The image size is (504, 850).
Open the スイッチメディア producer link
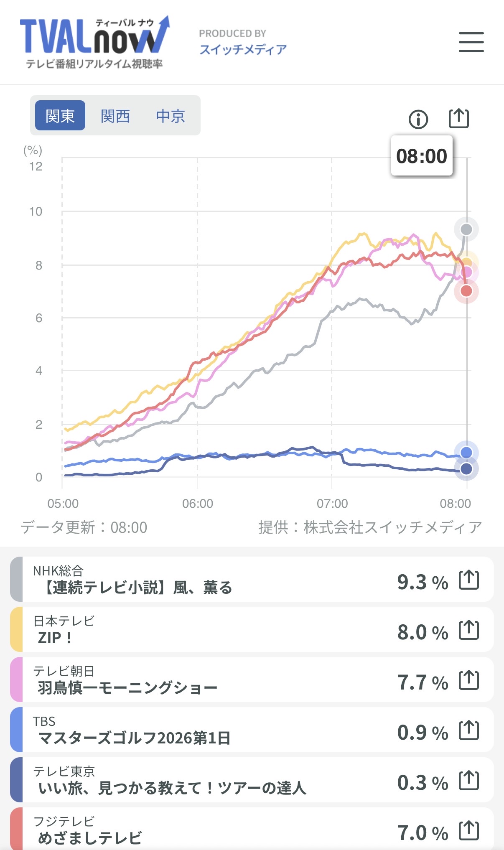point(243,49)
